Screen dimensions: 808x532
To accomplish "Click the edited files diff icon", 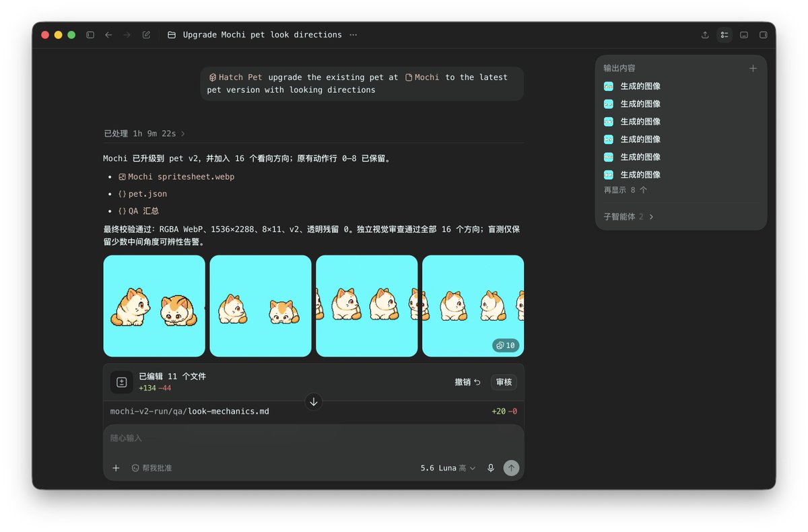I will pyautogui.click(x=121, y=382).
